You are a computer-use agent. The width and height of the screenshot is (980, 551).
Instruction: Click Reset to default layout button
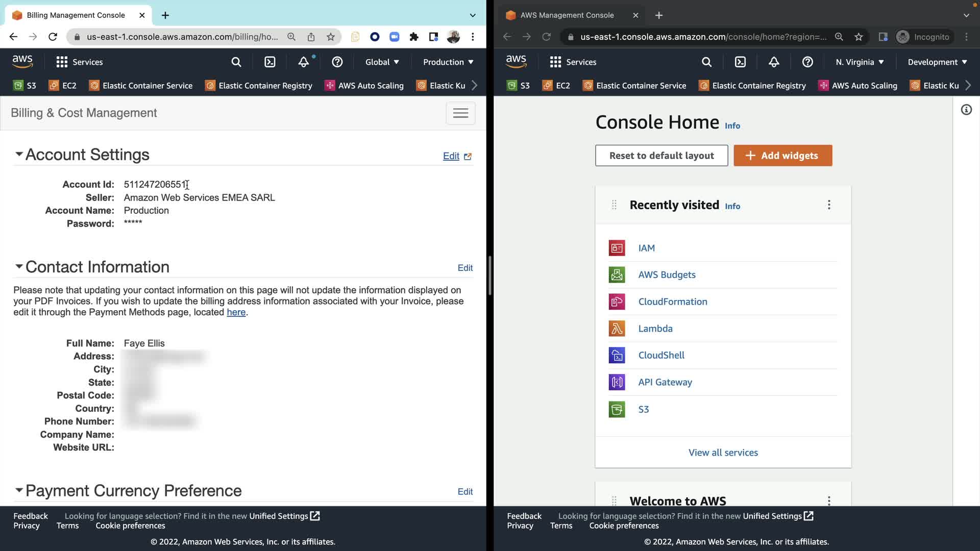point(661,156)
